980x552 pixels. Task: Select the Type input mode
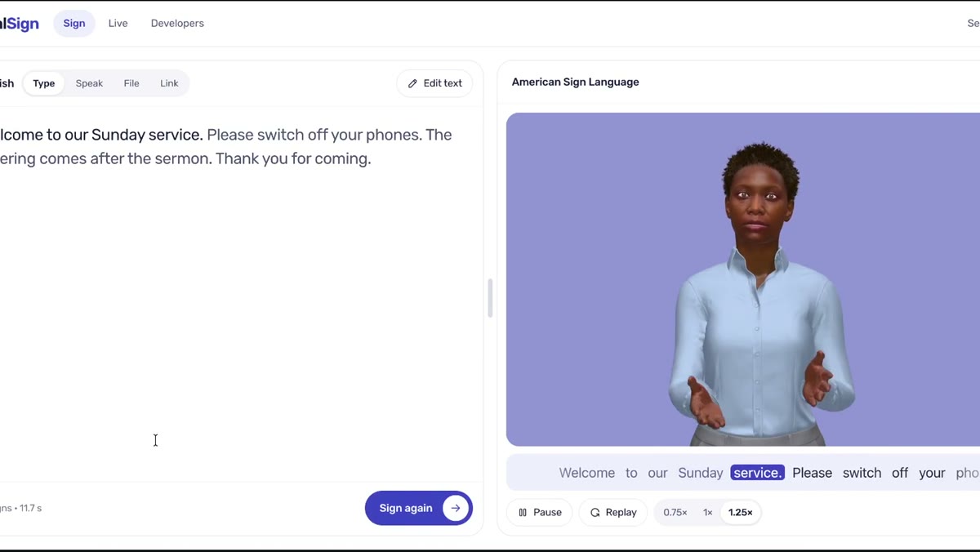coord(44,83)
